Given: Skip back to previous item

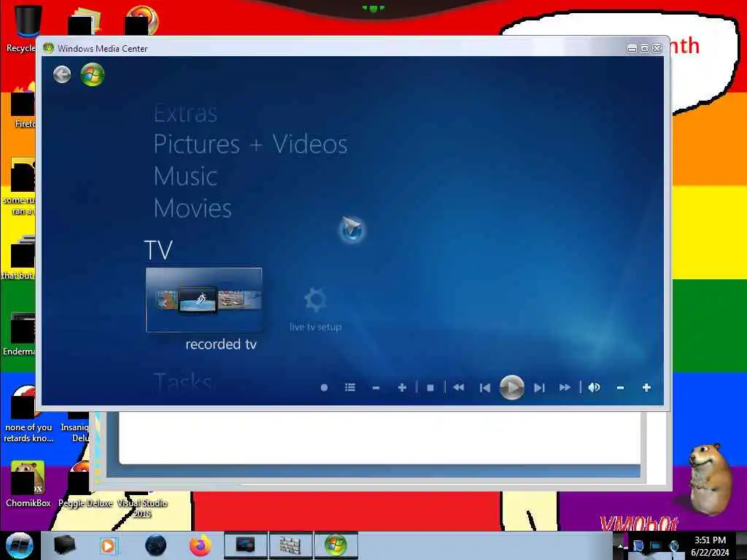Looking at the screenshot, I should point(485,388).
